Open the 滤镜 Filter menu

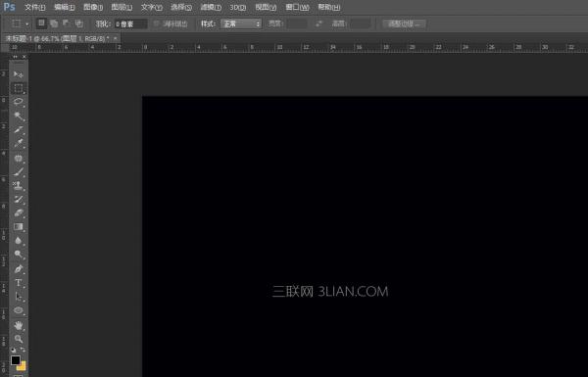(211, 7)
